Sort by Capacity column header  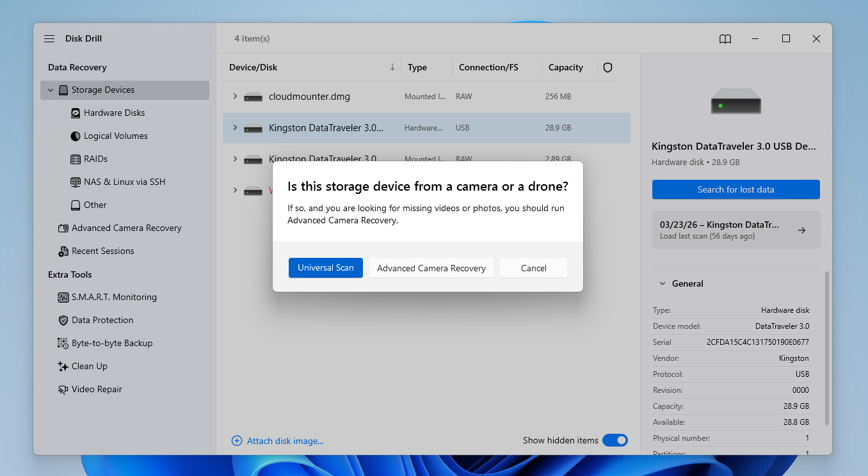click(x=566, y=67)
